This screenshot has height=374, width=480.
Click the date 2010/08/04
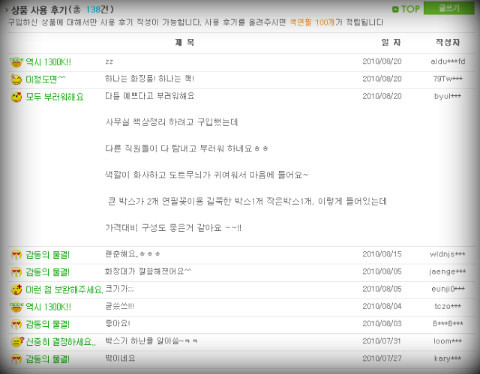coord(382,306)
